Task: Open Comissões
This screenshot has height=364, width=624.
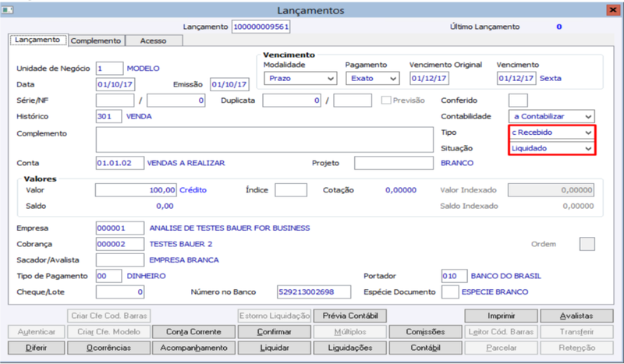Action: pyautogui.click(x=425, y=332)
